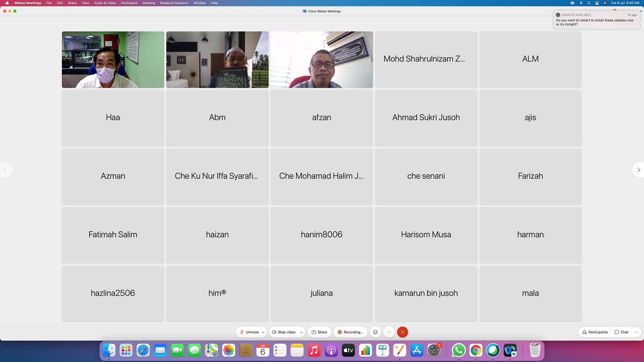
Task: Click the Share content button
Action: coord(319,332)
